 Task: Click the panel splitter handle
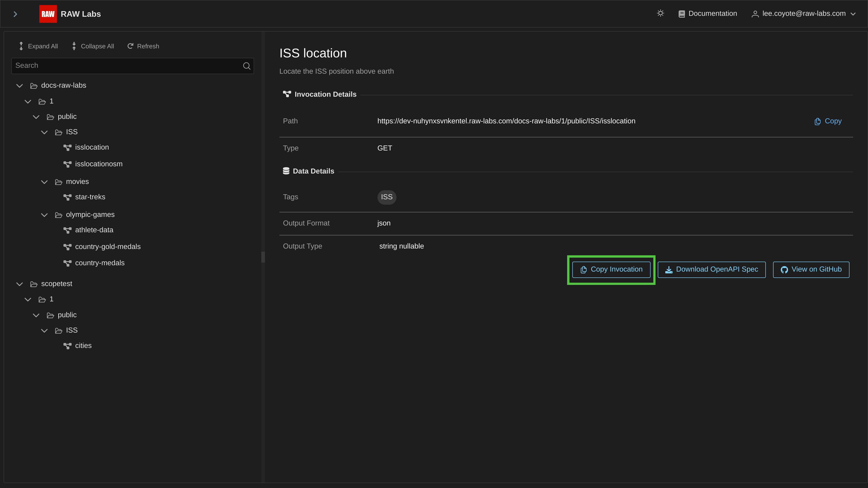tap(263, 257)
